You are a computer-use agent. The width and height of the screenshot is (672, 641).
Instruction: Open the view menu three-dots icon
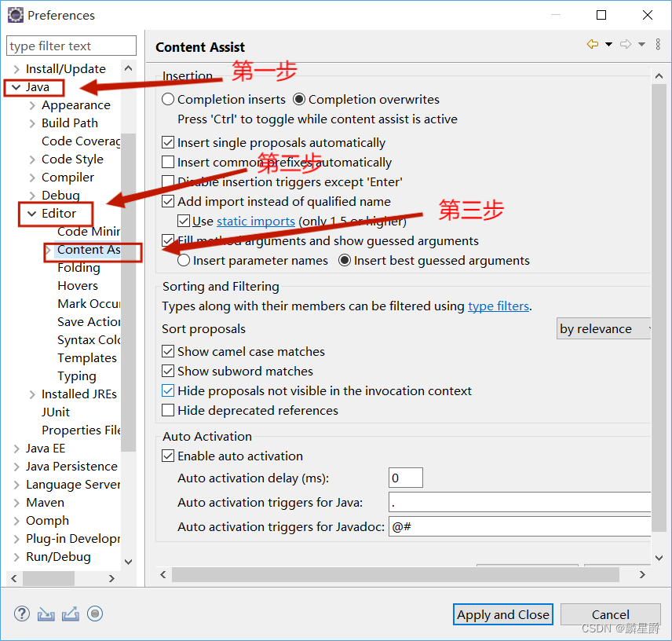point(658,44)
